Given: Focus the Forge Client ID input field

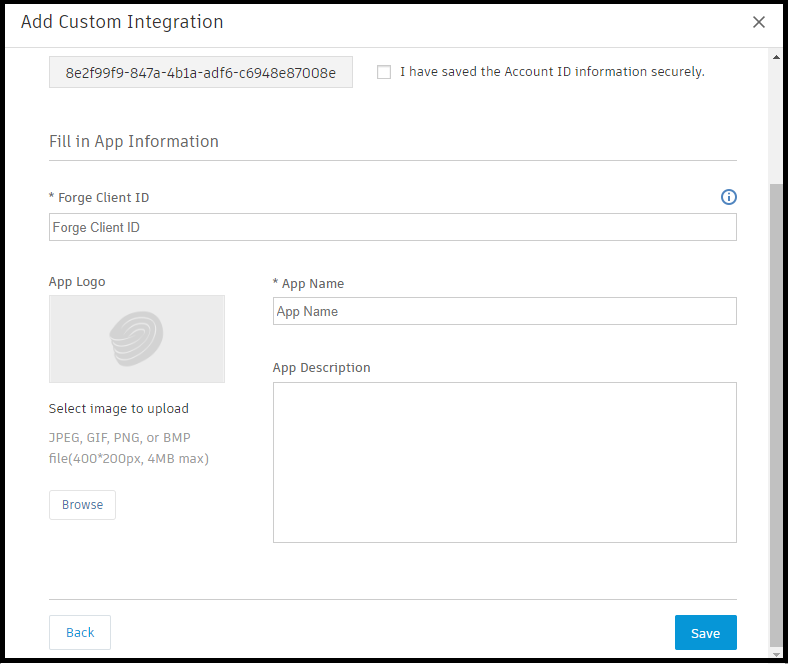Looking at the screenshot, I should pyautogui.click(x=392, y=228).
